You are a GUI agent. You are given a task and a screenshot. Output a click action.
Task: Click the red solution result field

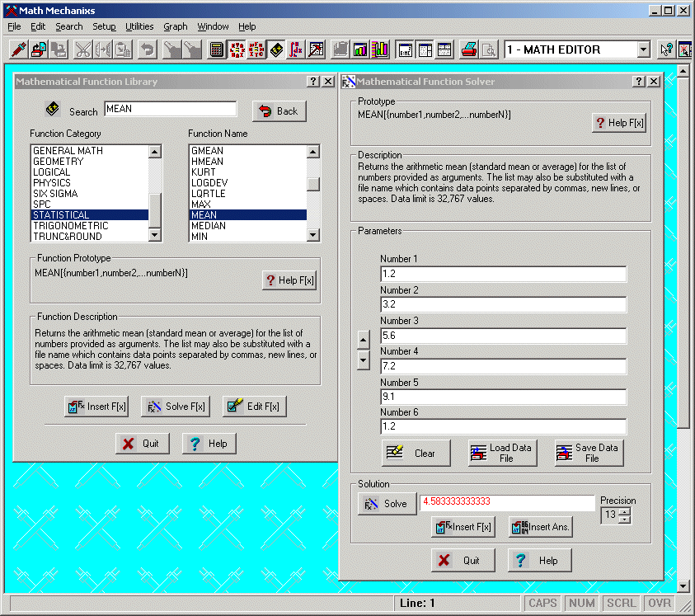pyautogui.click(x=507, y=501)
